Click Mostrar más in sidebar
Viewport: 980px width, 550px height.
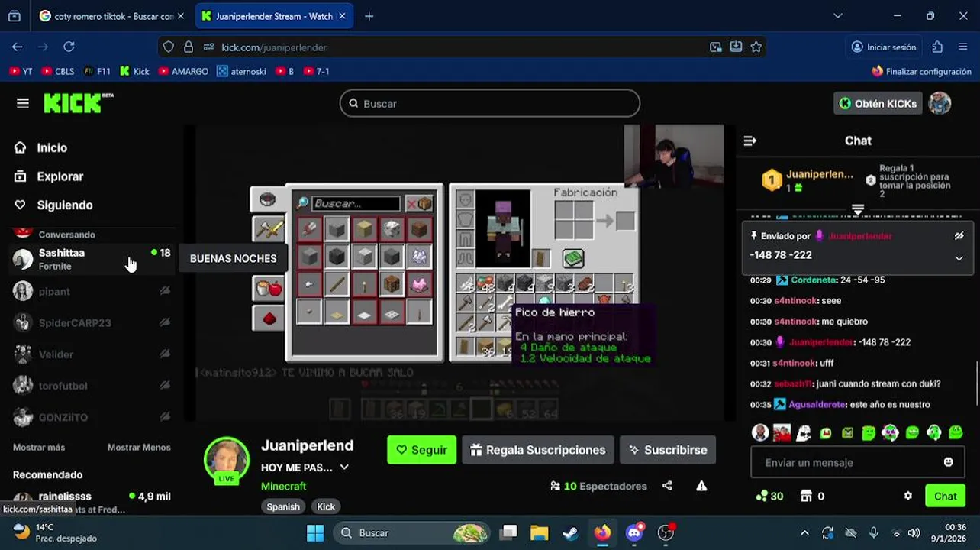[39, 447]
